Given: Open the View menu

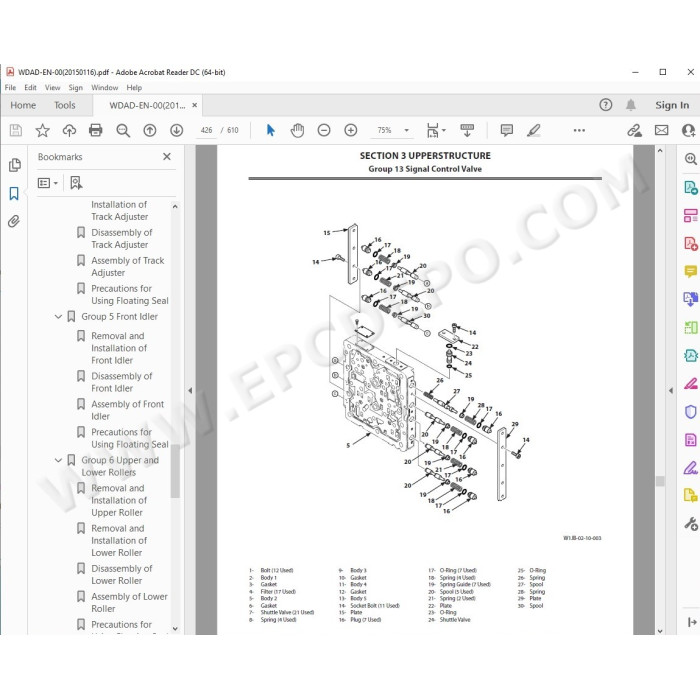Looking at the screenshot, I should click(52, 88).
